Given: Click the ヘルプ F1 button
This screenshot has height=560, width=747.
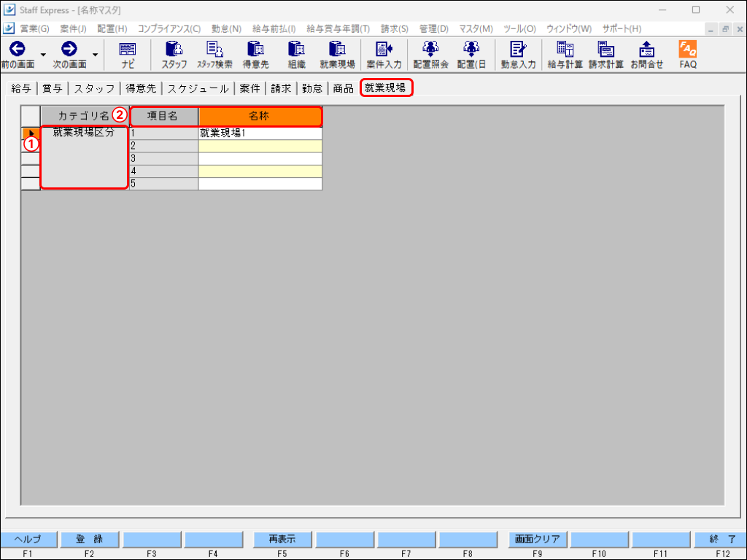Looking at the screenshot, I should tap(28, 539).
